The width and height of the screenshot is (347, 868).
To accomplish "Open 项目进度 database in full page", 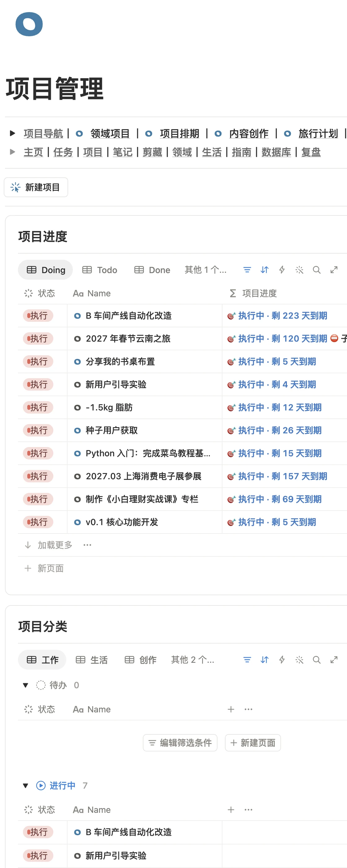I will click(334, 270).
